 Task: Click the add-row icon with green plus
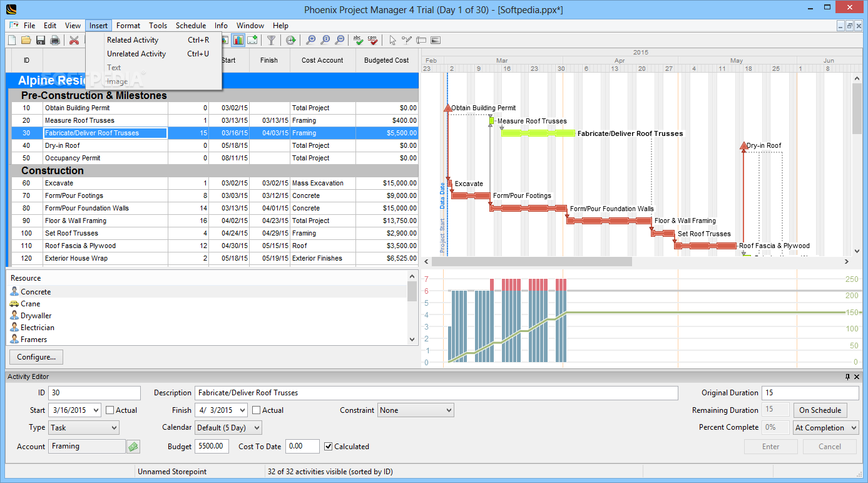pos(252,40)
